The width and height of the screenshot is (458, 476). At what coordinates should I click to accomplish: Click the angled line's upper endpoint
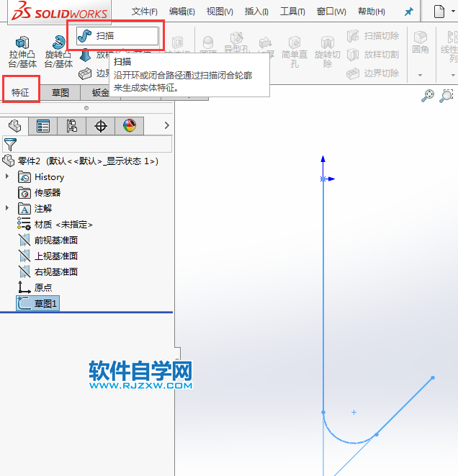click(433, 377)
